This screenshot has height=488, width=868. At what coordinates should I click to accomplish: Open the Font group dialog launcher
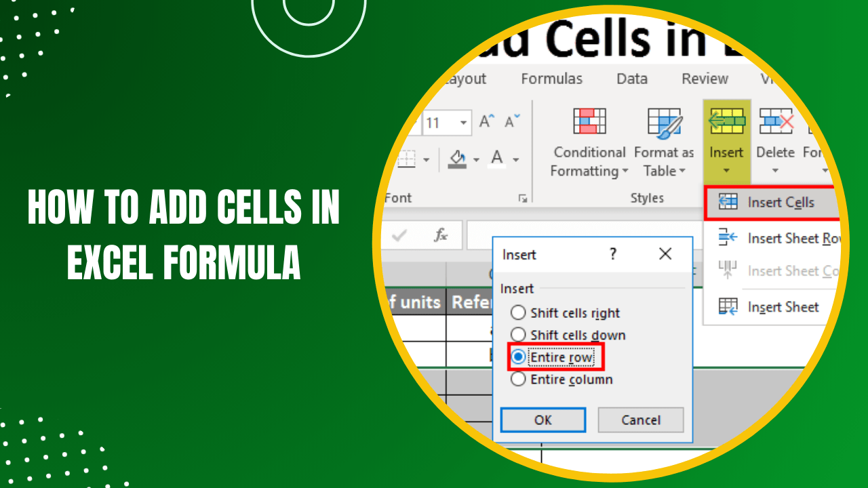pos(523,199)
